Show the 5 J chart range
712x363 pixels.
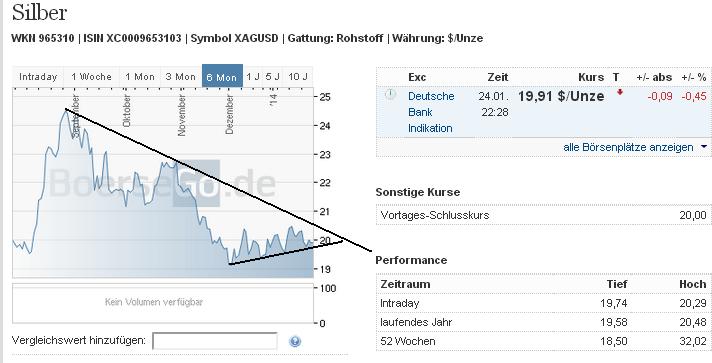[x=272, y=77]
